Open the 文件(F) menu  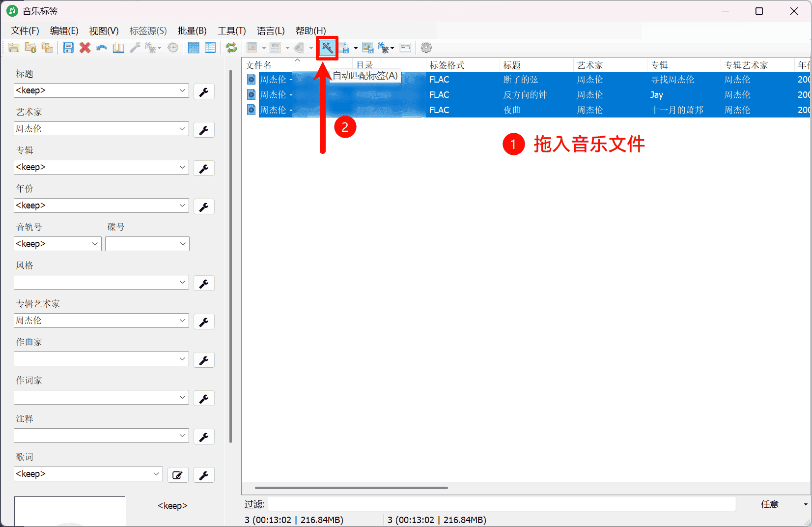pos(25,30)
